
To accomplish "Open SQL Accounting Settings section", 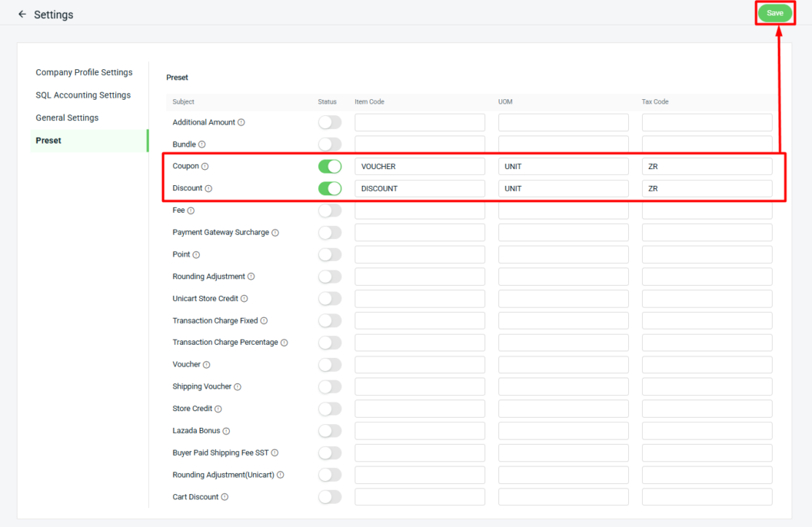I will pyautogui.click(x=83, y=95).
